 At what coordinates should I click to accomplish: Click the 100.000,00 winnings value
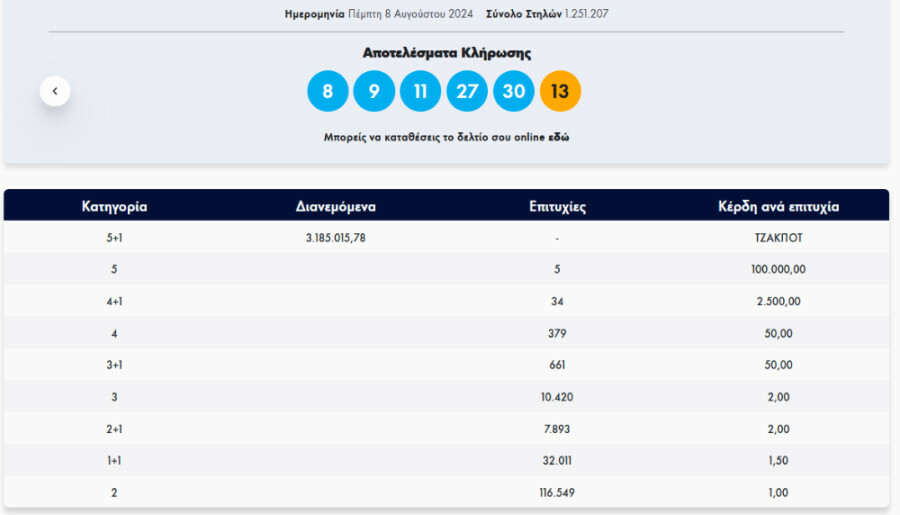point(778,269)
